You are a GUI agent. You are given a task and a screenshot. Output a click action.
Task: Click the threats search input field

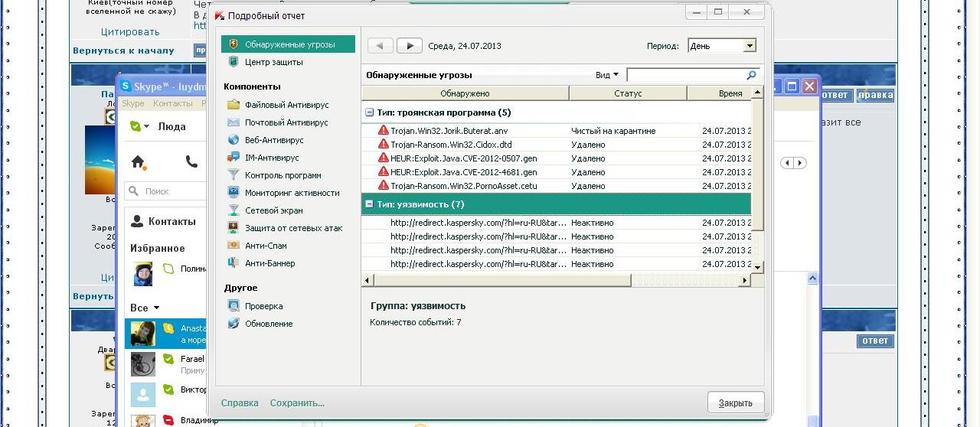coord(685,75)
